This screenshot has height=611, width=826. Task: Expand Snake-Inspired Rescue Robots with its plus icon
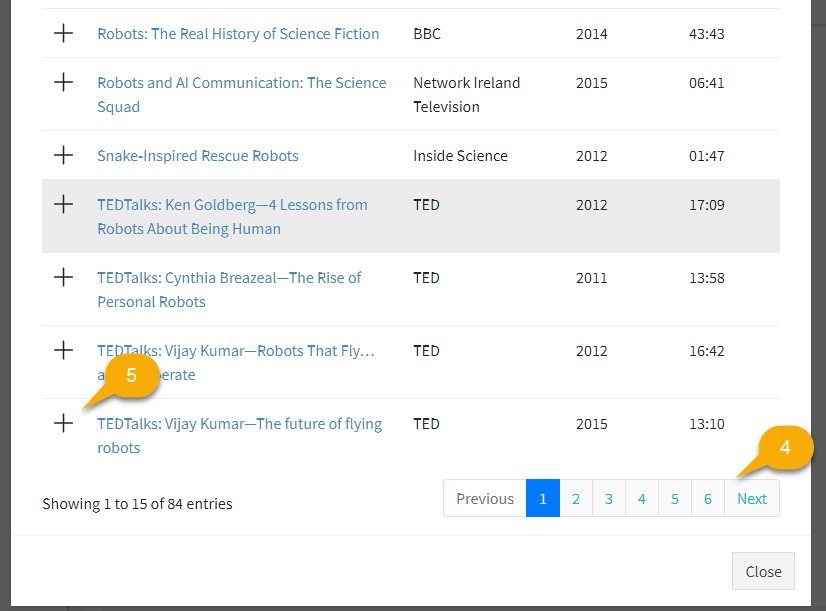click(63, 155)
